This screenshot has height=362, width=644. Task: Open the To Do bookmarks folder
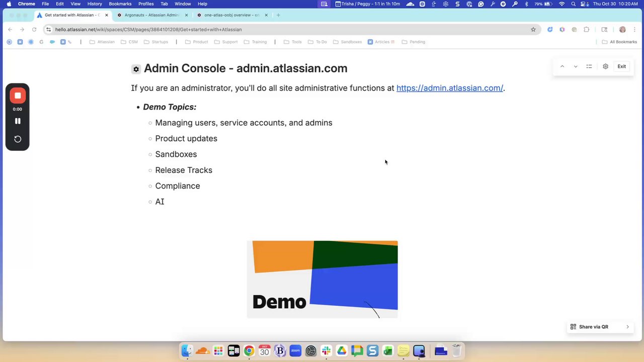click(317, 42)
